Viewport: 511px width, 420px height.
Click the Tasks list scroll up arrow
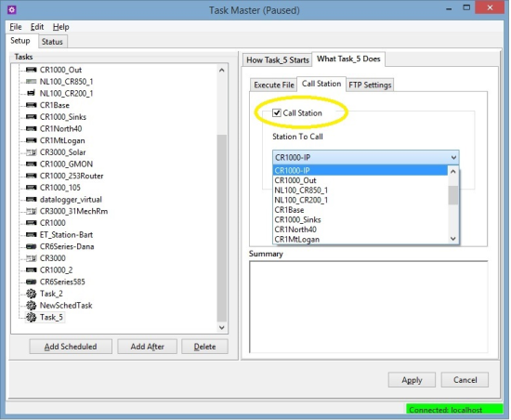[x=222, y=70]
